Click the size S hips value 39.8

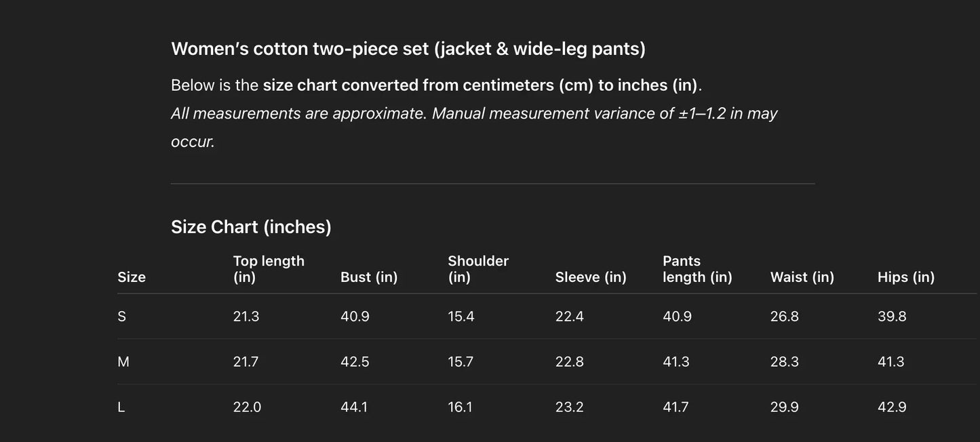[892, 317]
